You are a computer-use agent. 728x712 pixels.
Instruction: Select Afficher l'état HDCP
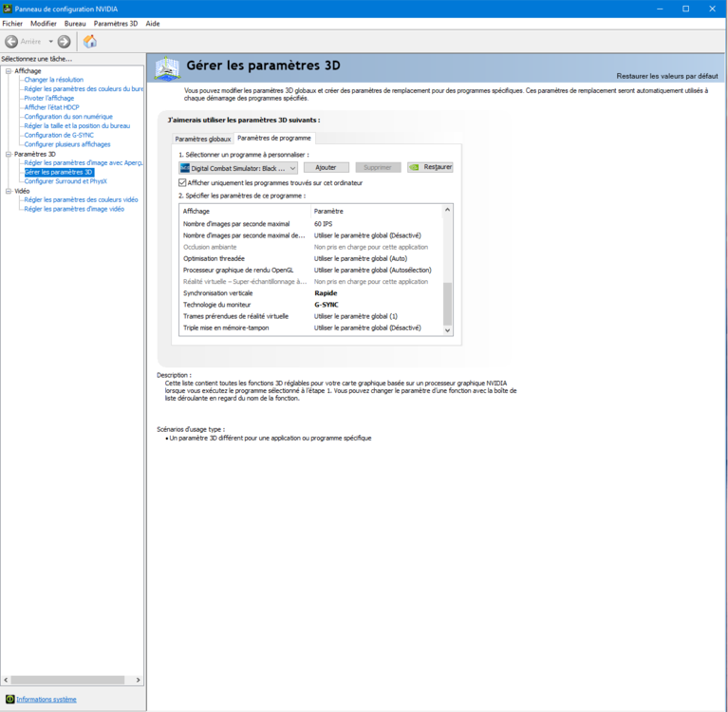tap(51, 108)
